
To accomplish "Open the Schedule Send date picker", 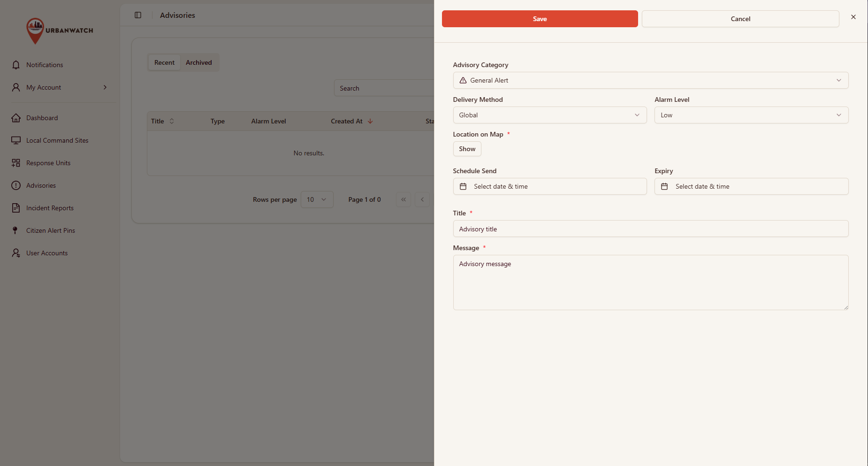I will (550, 186).
